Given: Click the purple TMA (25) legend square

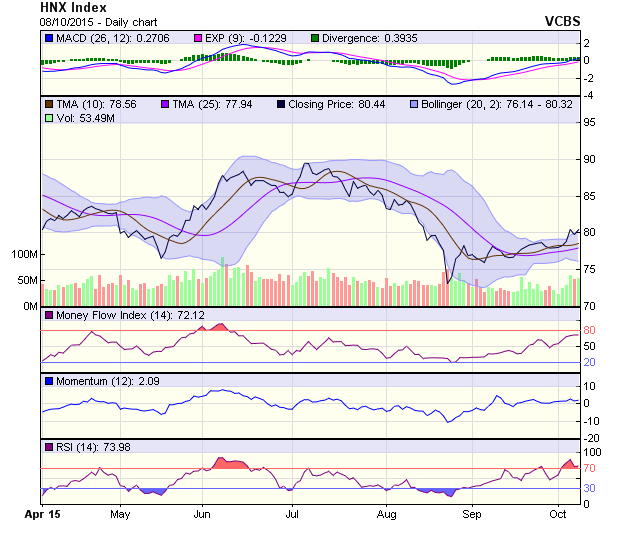Looking at the screenshot, I should click(166, 103).
